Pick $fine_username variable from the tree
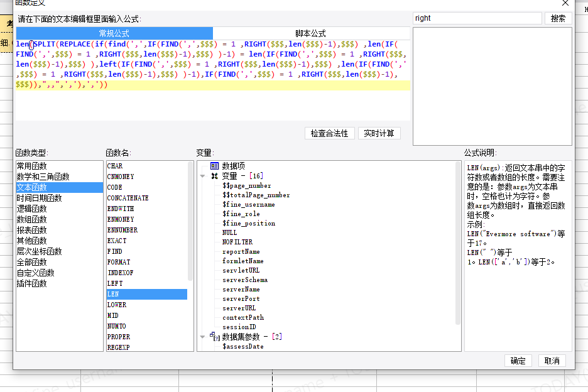 pos(248,205)
